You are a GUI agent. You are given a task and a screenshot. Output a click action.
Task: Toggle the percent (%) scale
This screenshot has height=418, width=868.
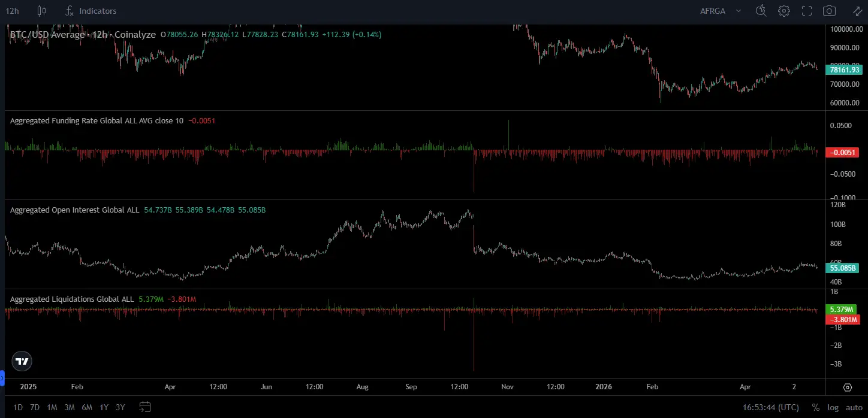[815, 407]
